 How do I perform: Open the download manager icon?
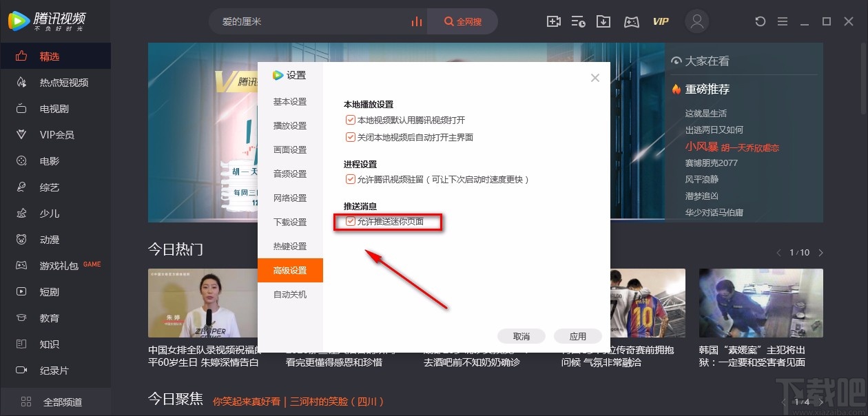tap(603, 21)
